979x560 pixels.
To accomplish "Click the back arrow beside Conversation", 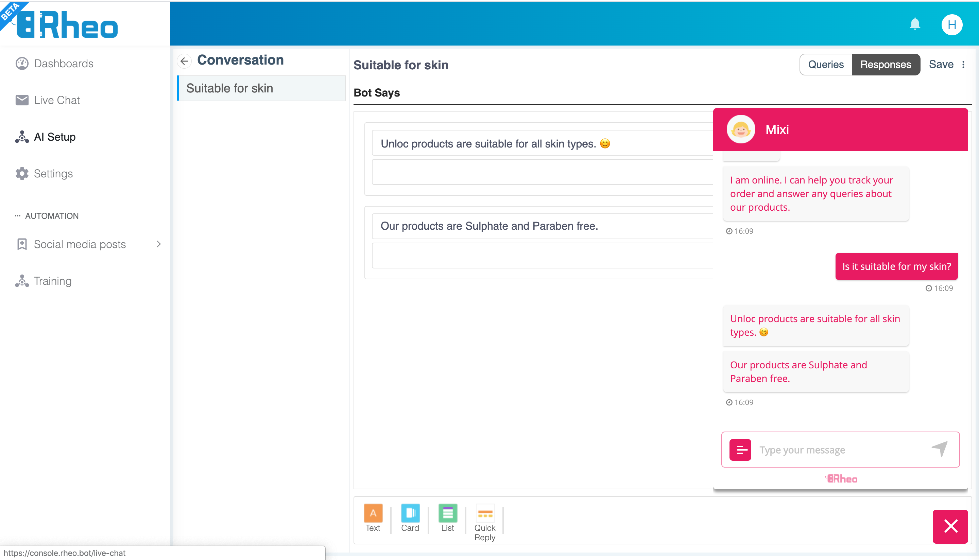I will (185, 61).
